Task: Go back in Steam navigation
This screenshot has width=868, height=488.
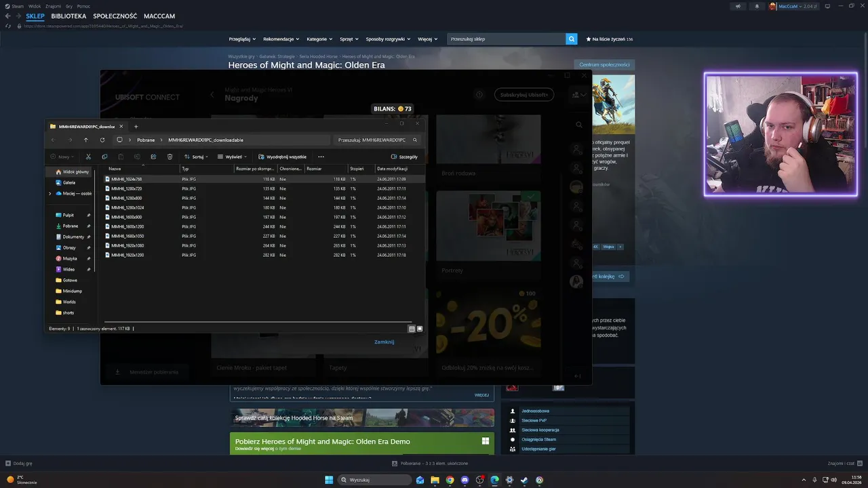Action: [x=8, y=16]
